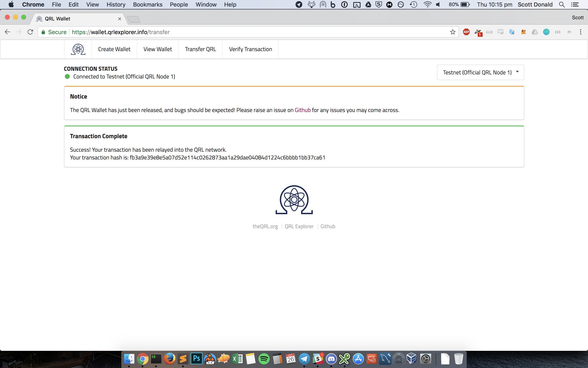Open the Bookmarks menu

point(148,4)
